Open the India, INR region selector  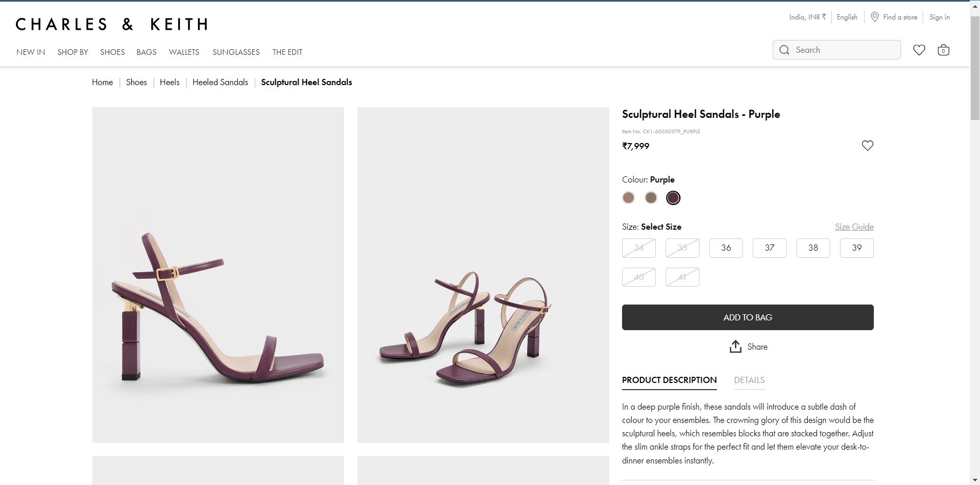pyautogui.click(x=807, y=17)
